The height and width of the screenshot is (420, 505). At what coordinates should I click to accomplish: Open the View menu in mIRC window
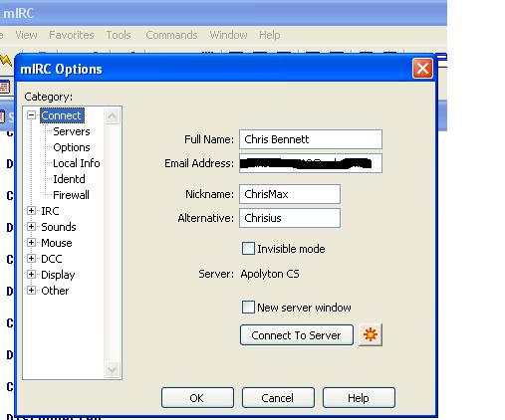pyautogui.click(x=26, y=35)
